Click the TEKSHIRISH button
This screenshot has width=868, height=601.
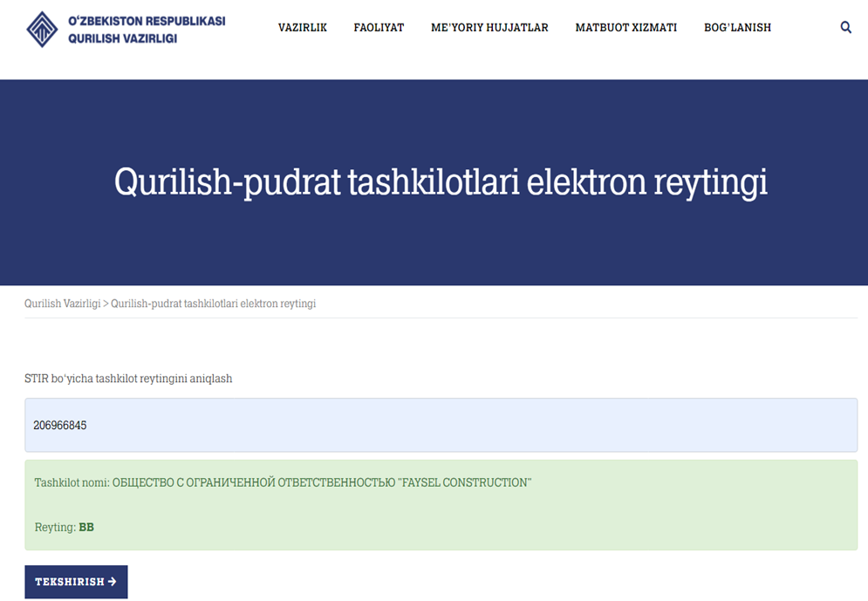pyautogui.click(x=76, y=582)
